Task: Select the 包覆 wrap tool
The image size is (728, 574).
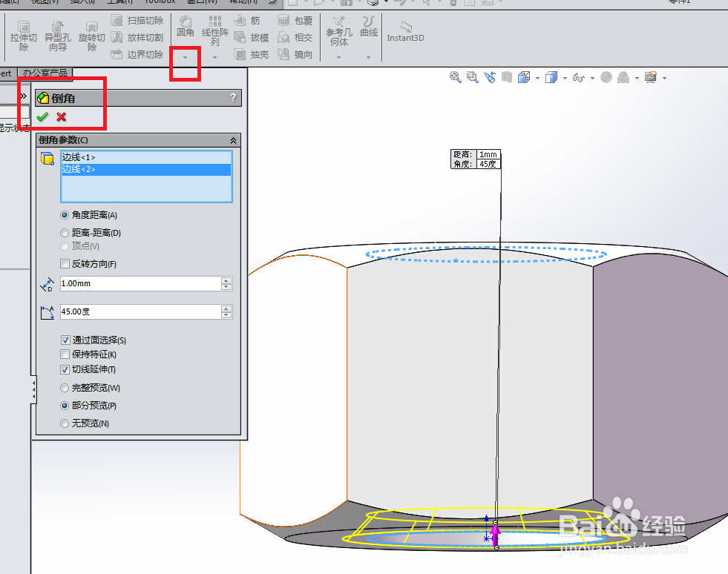Action: 295,21
